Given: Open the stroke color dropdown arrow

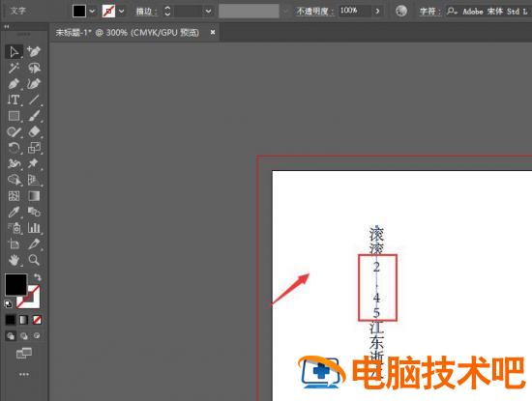Looking at the screenshot, I should 121,12.
